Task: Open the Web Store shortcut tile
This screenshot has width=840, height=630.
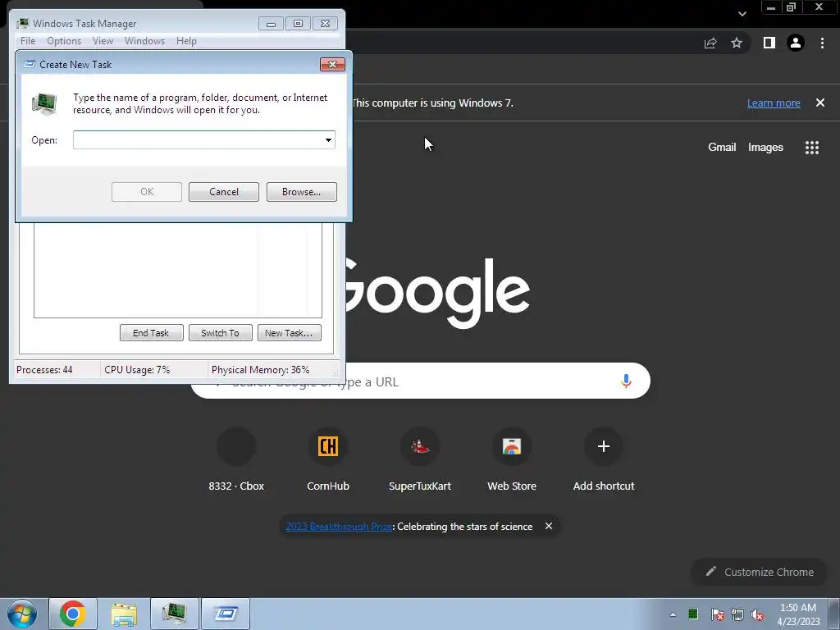Action: click(512, 459)
